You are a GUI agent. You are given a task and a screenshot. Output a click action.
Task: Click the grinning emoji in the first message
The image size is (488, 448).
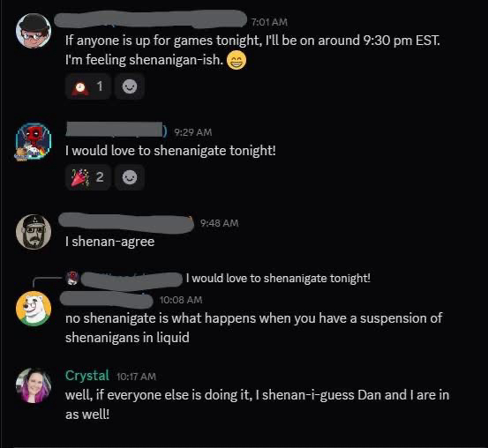coord(236,60)
